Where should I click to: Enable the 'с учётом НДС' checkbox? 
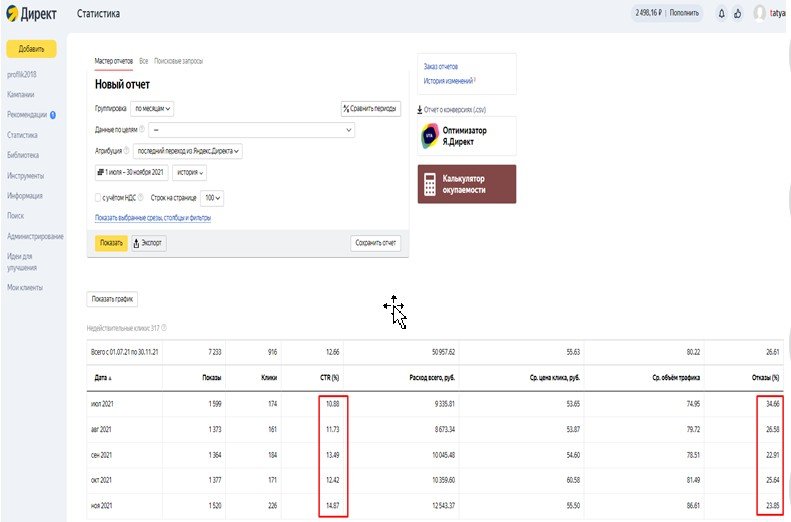pyautogui.click(x=98, y=198)
